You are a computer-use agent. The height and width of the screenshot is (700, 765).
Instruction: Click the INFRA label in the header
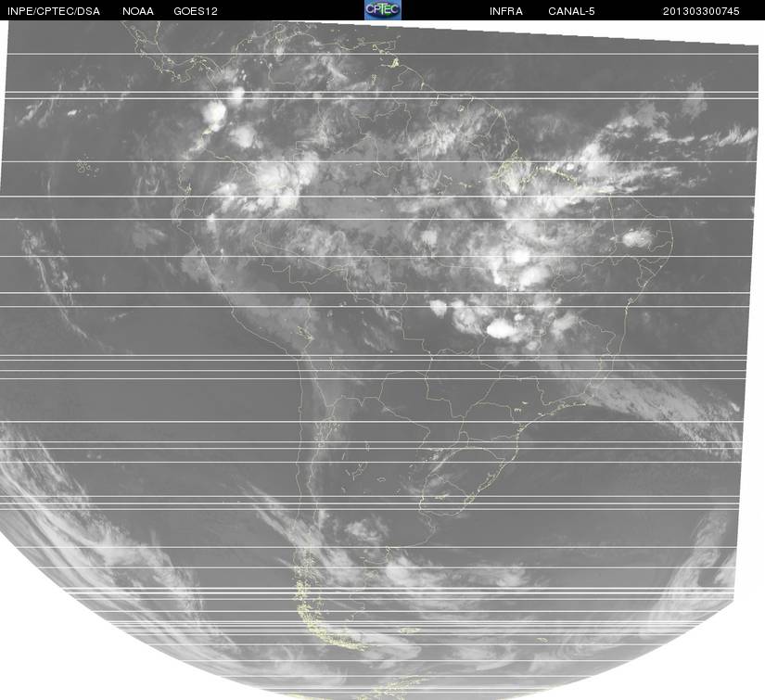click(x=506, y=11)
